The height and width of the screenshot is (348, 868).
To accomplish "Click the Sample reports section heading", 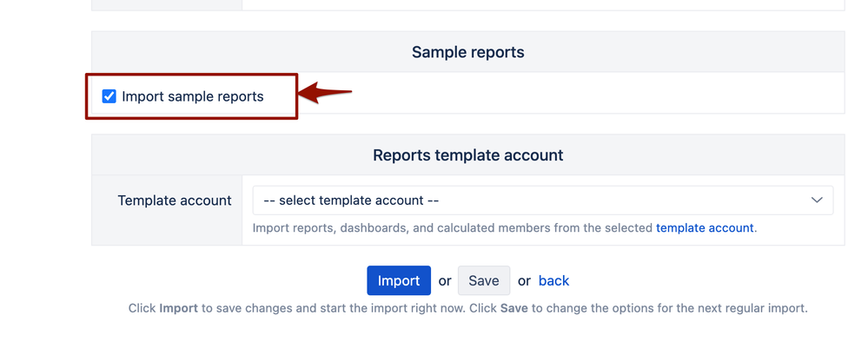I will (x=467, y=52).
